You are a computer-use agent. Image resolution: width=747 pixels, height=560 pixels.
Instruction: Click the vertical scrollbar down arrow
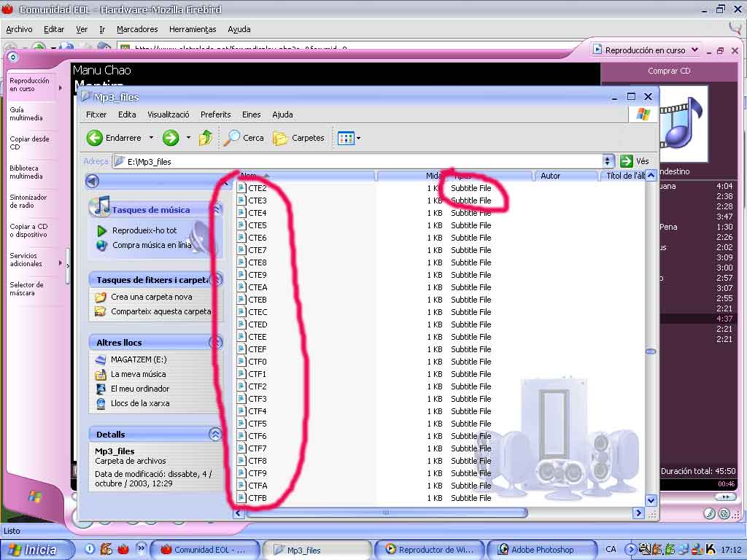(x=651, y=500)
